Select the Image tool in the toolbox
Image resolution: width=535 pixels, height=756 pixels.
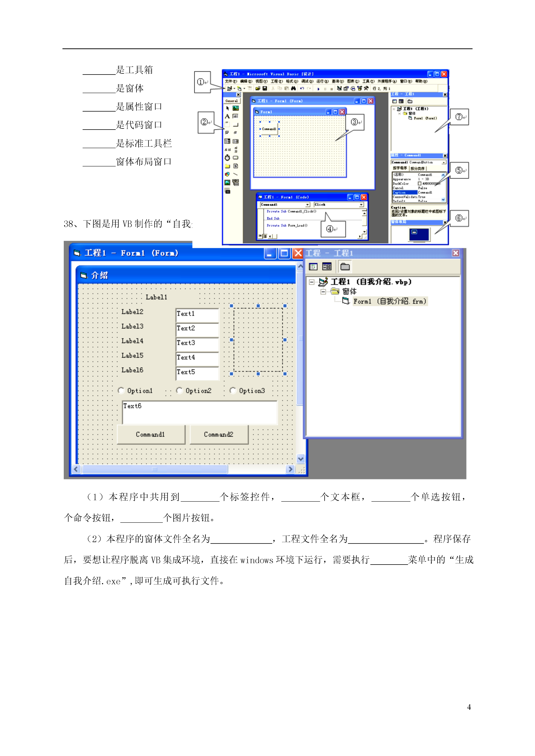[x=227, y=182]
